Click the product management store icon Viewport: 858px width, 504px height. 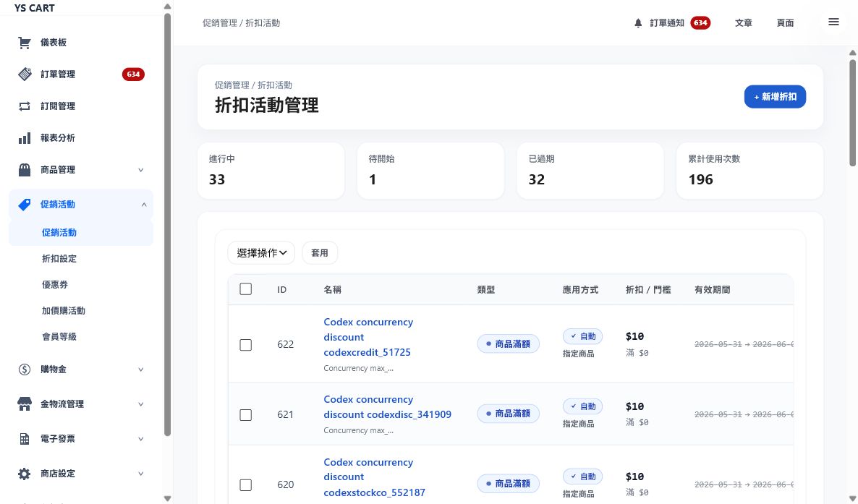tap(25, 170)
